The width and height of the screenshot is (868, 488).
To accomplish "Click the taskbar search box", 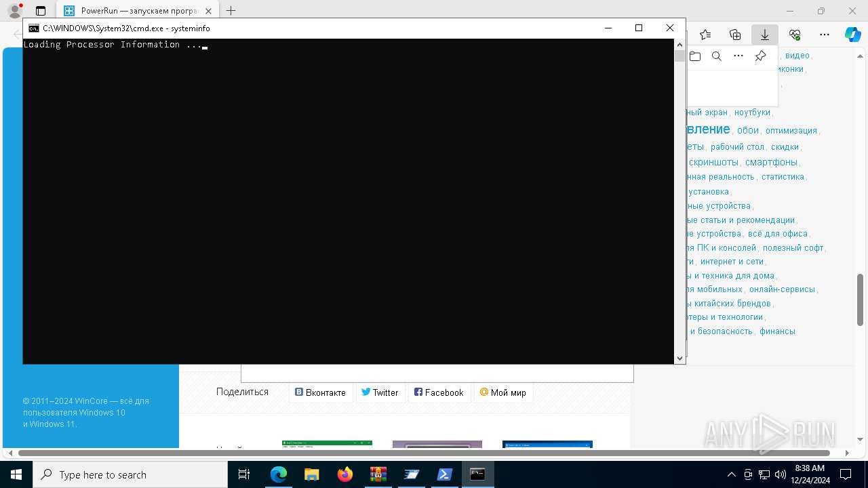I will [130, 474].
